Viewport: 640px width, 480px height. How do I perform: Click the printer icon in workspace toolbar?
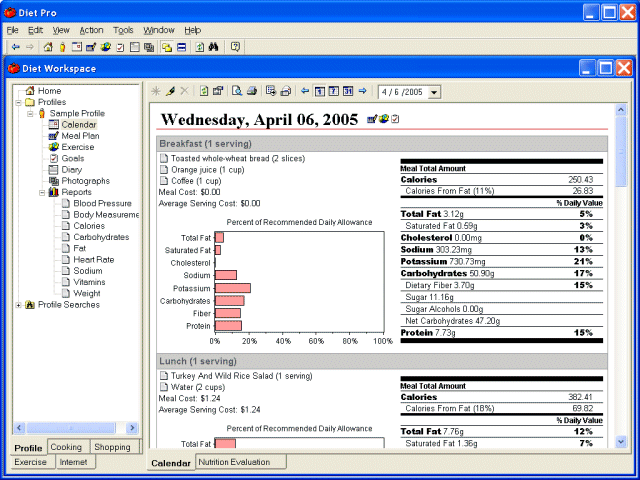tap(252, 91)
